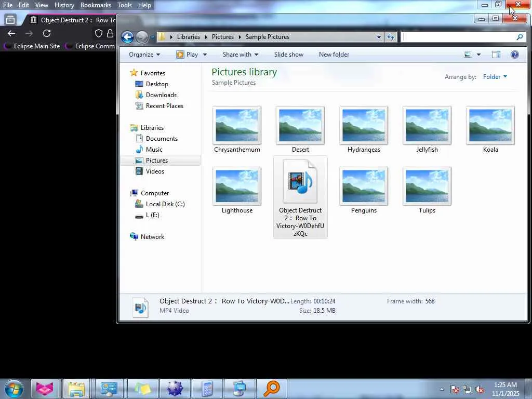Click the browser forward arrow
The width and height of the screenshot is (532, 399).
click(29, 33)
